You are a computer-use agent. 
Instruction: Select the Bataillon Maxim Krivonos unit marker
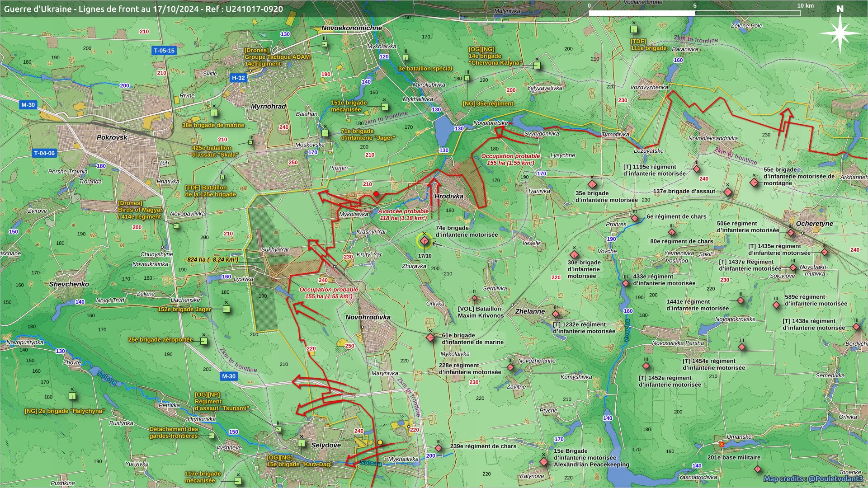coord(475,298)
